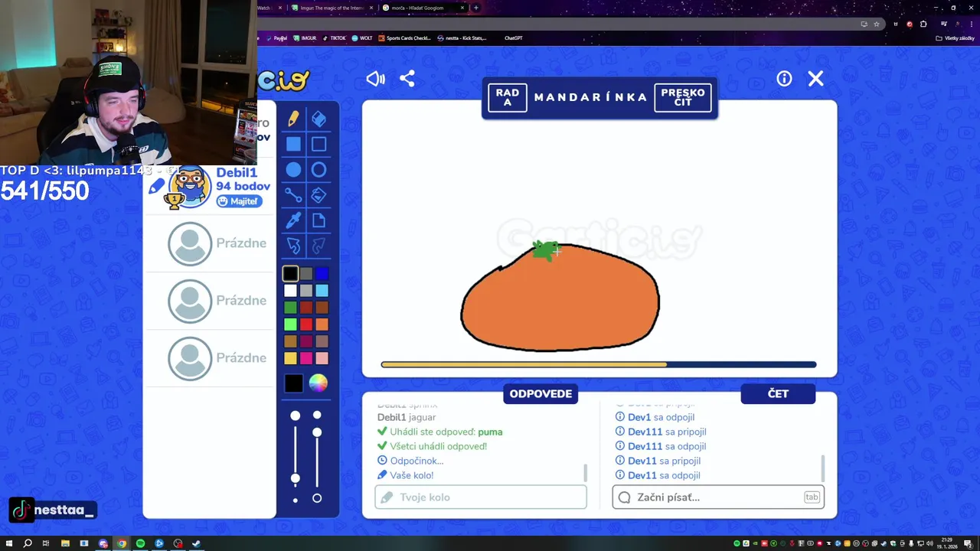980x551 pixels.
Task: Pick the bright red color swatch
Action: pyautogui.click(x=306, y=324)
